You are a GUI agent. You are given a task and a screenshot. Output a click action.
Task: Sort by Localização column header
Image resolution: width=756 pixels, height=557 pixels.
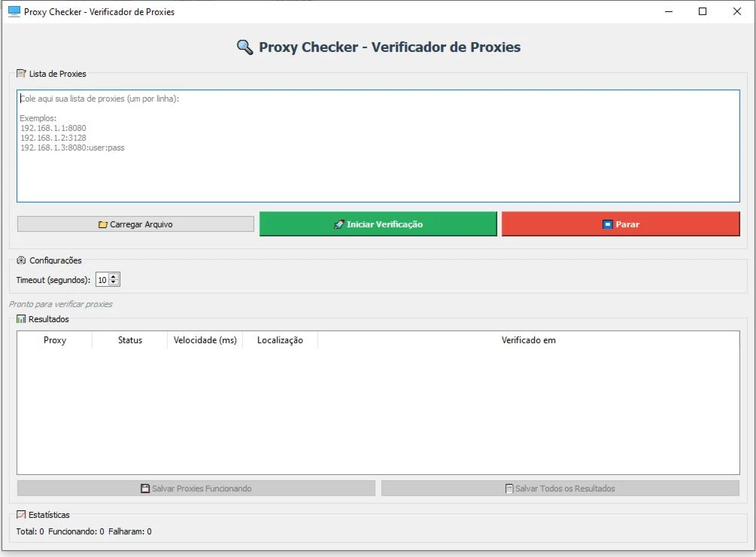(280, 340)
